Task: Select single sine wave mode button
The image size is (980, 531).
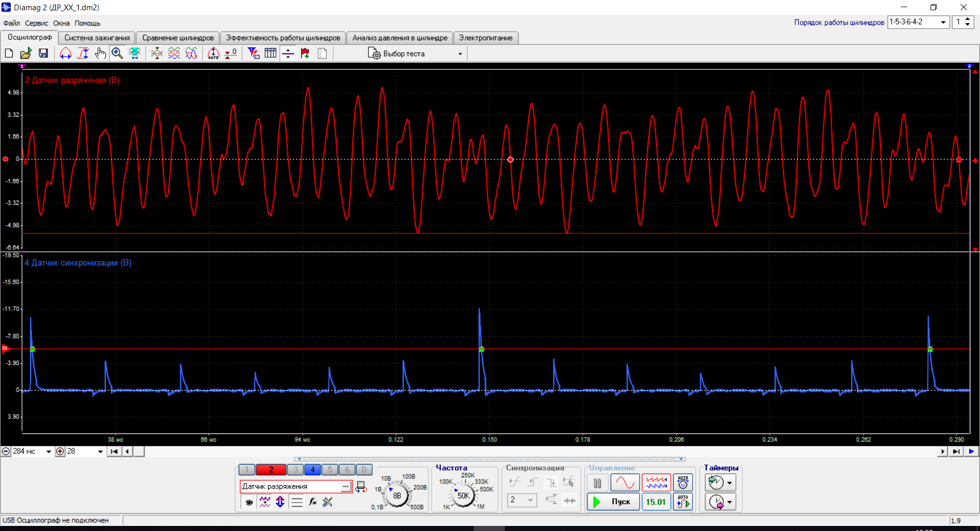Action: (625, 482)
